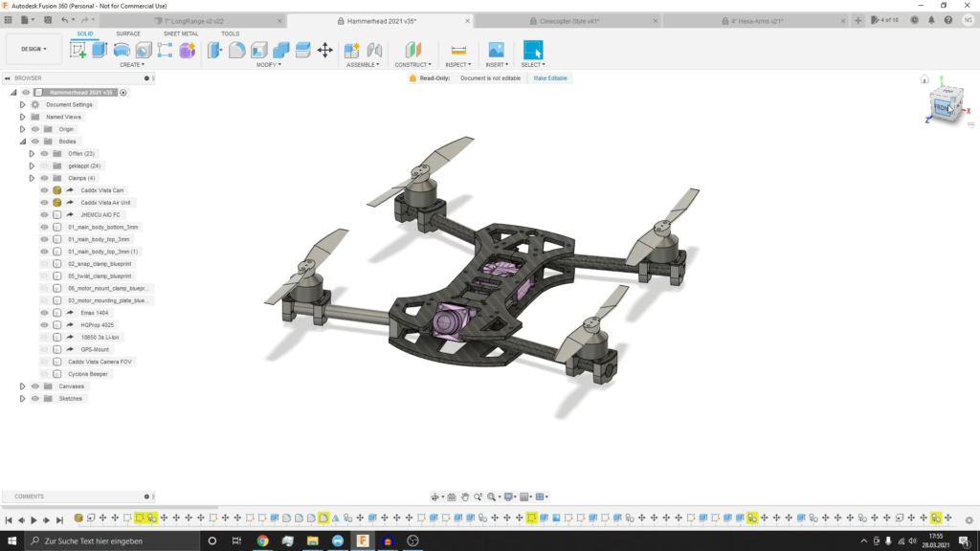Click the Measure ruler icon
The image size is (980, 551).
[x=458, y=50]
